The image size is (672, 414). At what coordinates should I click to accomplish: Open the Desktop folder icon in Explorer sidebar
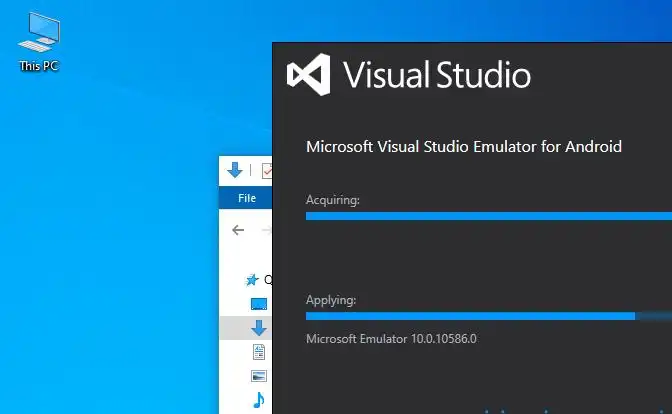point(258,304)
